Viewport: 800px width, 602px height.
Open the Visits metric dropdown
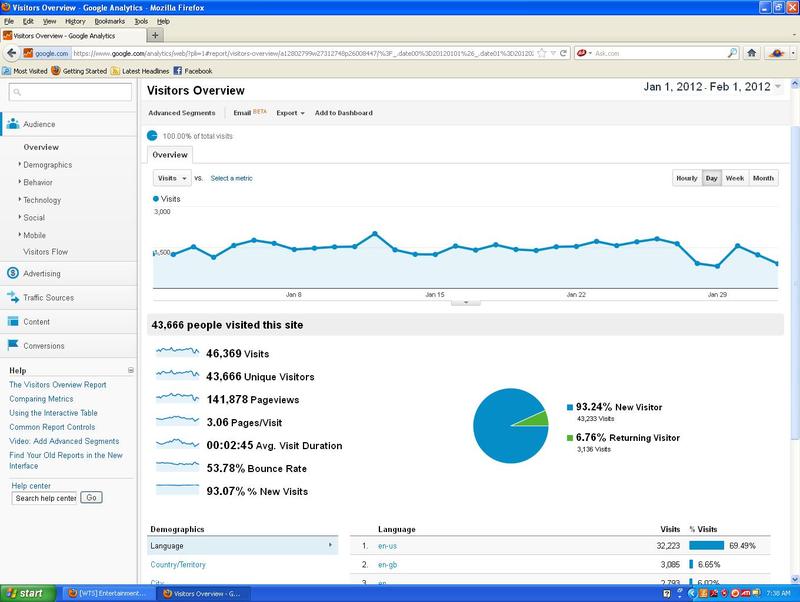tap(172, 178)
